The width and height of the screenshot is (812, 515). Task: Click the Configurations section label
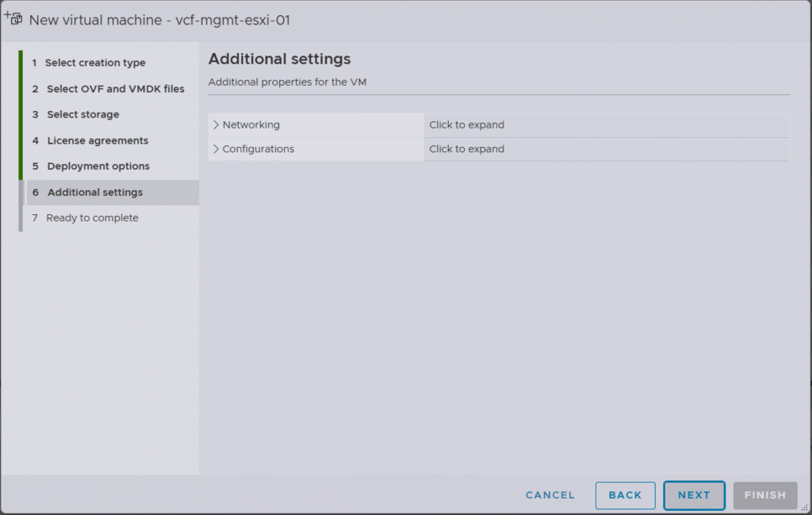(x=258, y=148)
